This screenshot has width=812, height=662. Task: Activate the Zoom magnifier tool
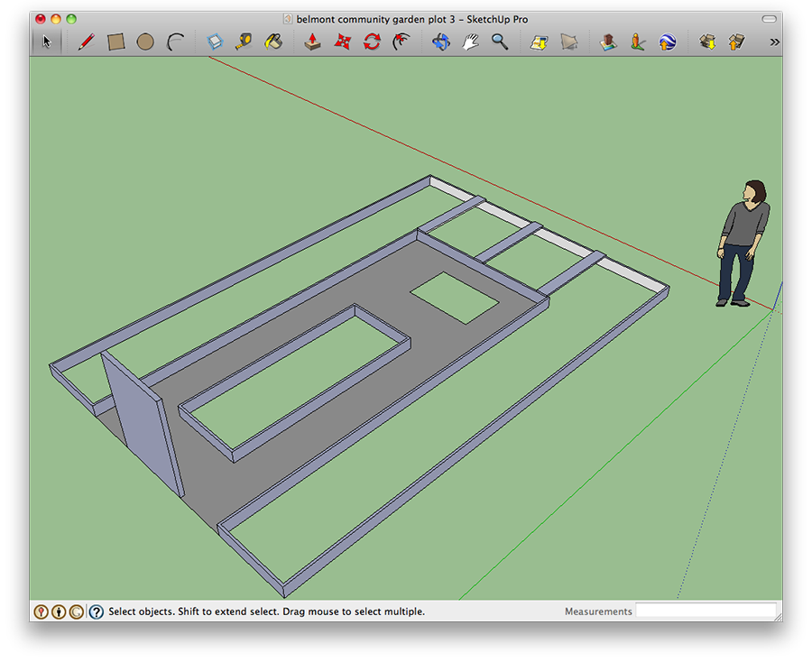499,41
